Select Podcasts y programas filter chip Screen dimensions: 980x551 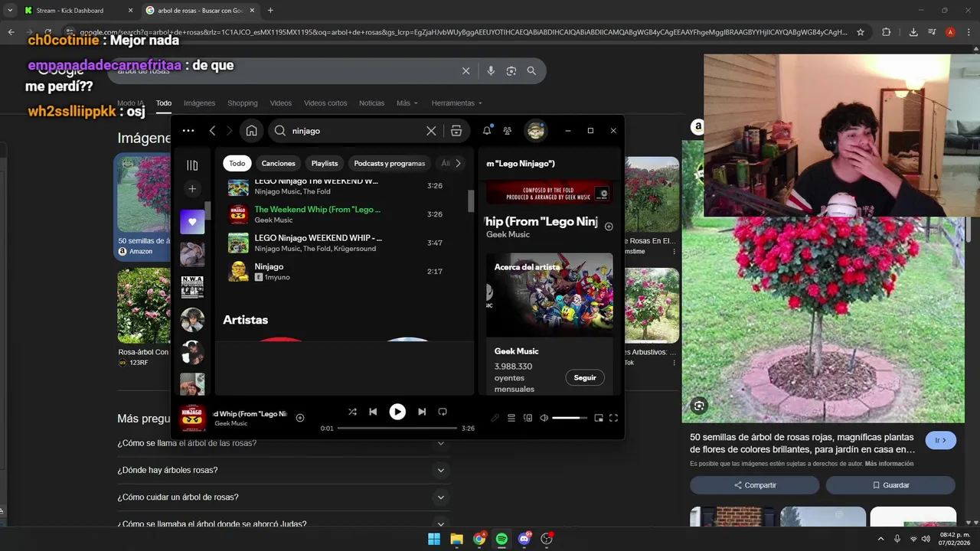390,163
